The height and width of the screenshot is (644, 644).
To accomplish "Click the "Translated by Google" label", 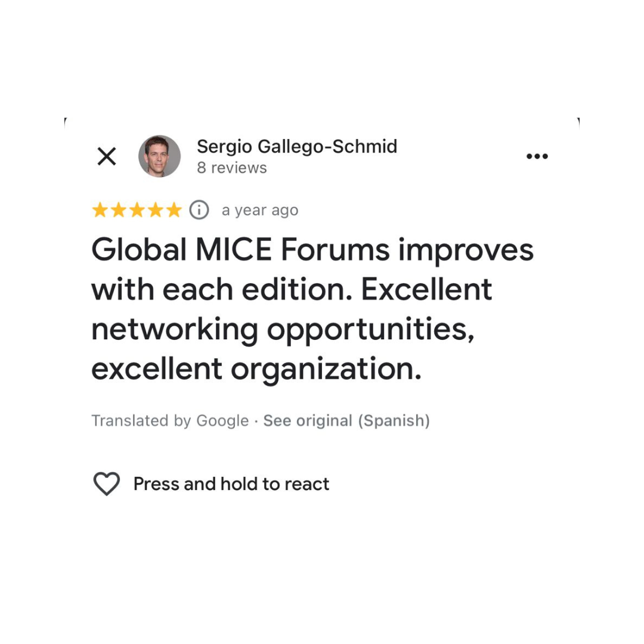I will click(170, 421).
